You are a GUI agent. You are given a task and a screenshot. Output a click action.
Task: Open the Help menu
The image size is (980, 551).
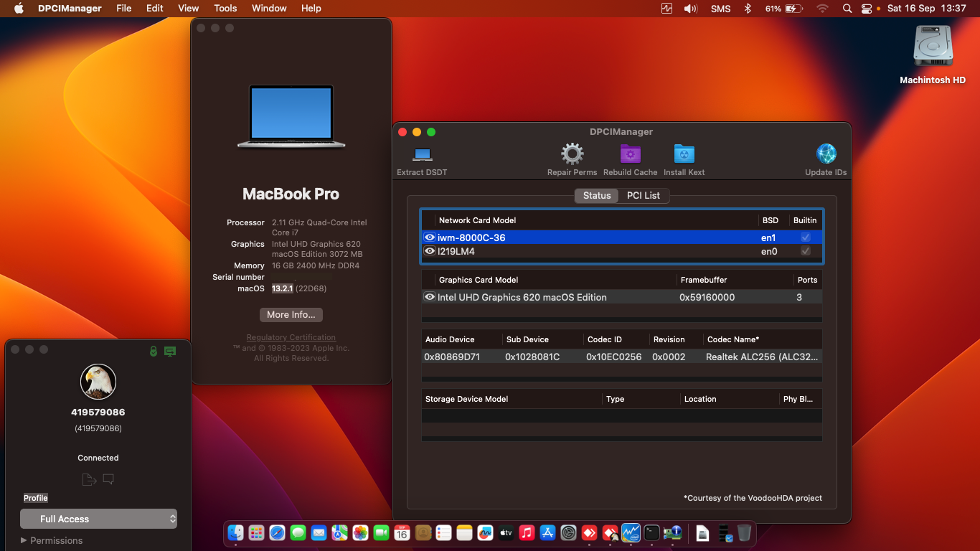[x=311, y=8]
